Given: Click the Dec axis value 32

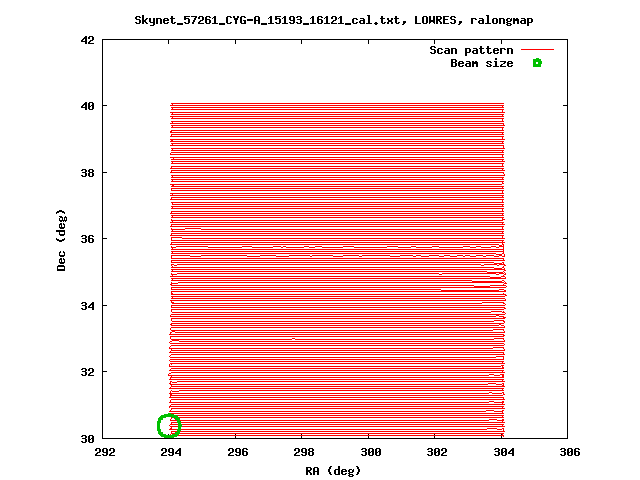Looking at the screenshot, I should 87,372.
